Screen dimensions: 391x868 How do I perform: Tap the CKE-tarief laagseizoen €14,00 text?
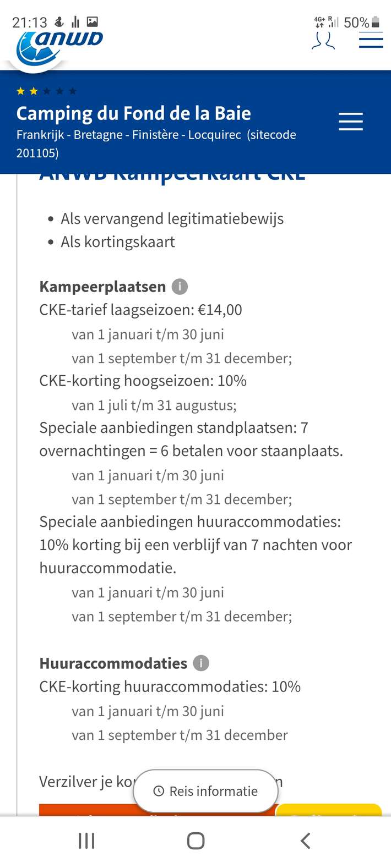pyautogui.click(x=140, y=310)
